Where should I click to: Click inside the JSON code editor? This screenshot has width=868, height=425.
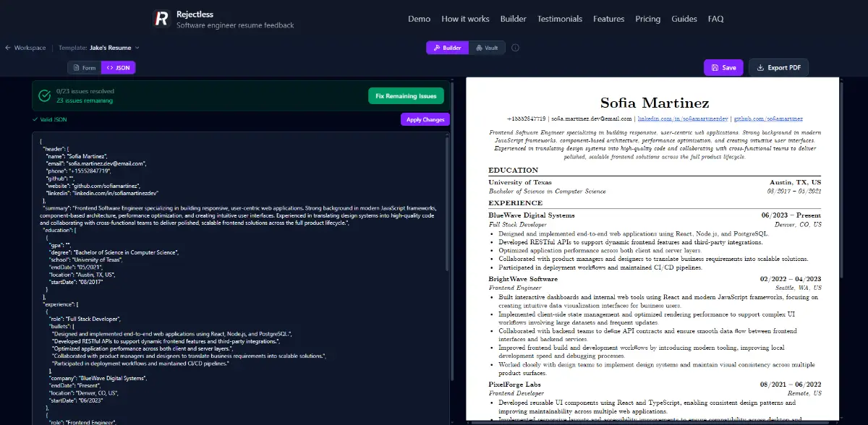pos(239,289)
